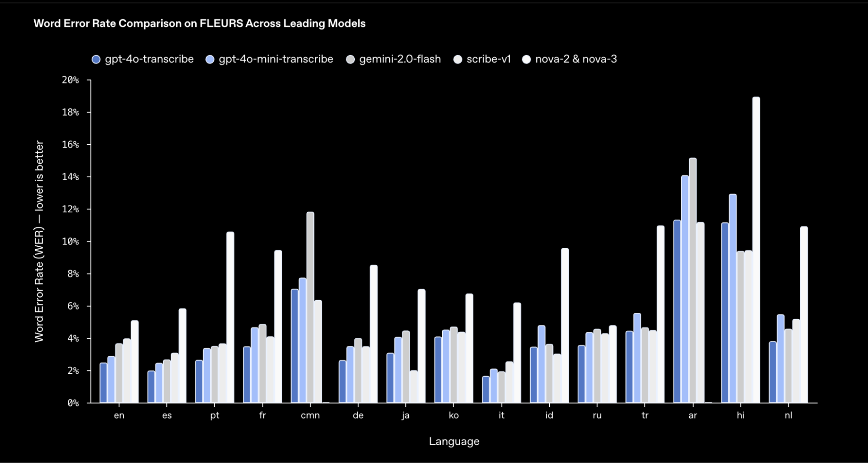
Task: Click the nova bar for de
Action: tap(373, 334)
